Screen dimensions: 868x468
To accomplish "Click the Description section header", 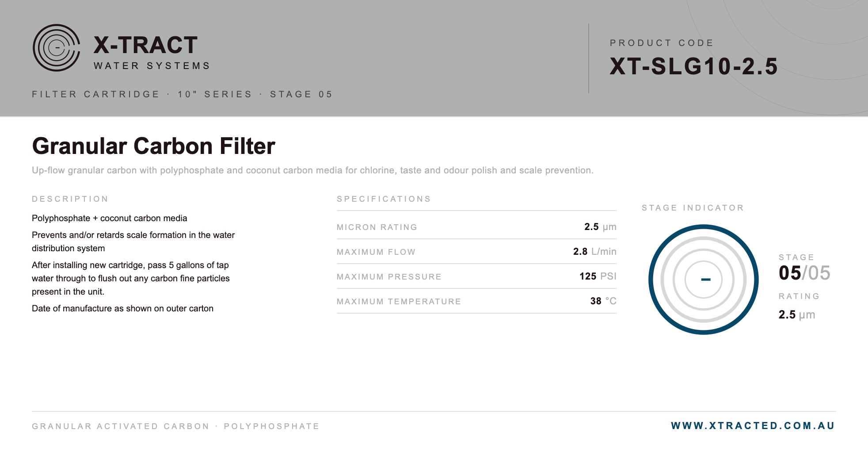I will [70, 199].
